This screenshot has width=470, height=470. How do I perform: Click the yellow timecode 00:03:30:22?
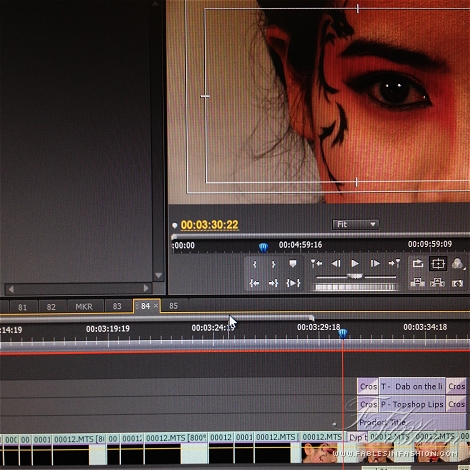209,225
